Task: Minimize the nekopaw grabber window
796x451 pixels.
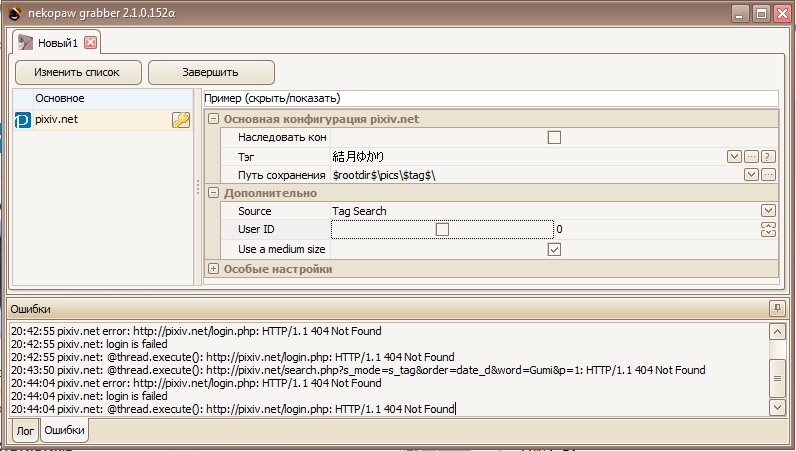Action: 740,14
